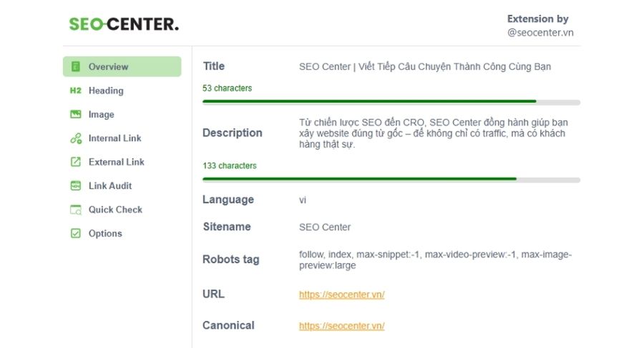Open the seocenter.vn URL link
Screen dimensions: 644x348
point(341,294)
